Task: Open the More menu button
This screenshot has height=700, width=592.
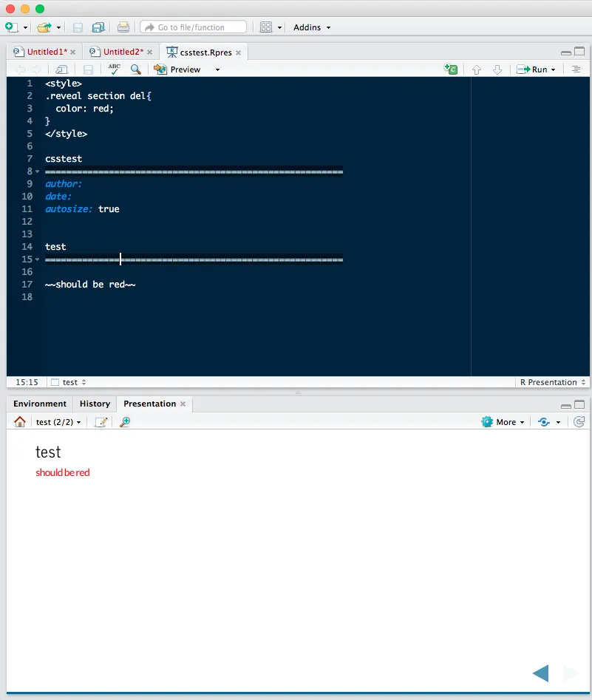Action: point(503,422)
